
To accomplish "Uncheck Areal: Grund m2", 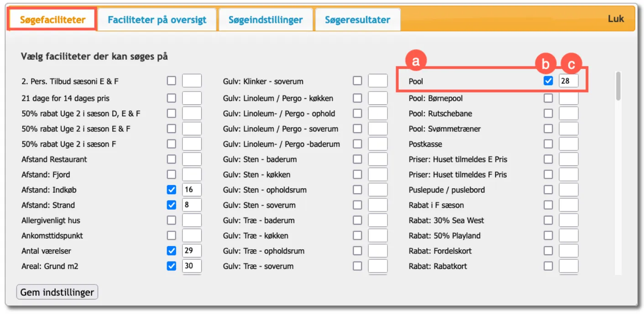I will pyautogui.click(x=171, y=266).
